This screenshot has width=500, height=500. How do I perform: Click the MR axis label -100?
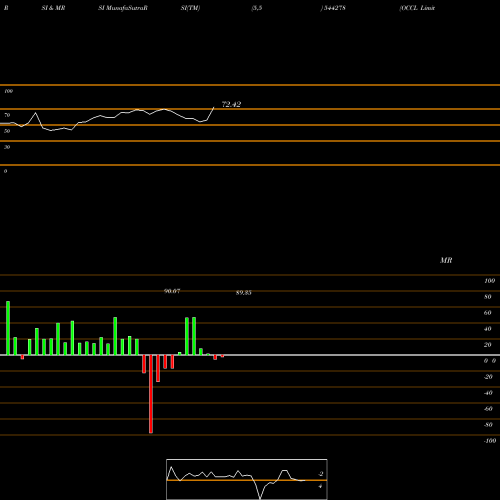(x=490, y=441)
